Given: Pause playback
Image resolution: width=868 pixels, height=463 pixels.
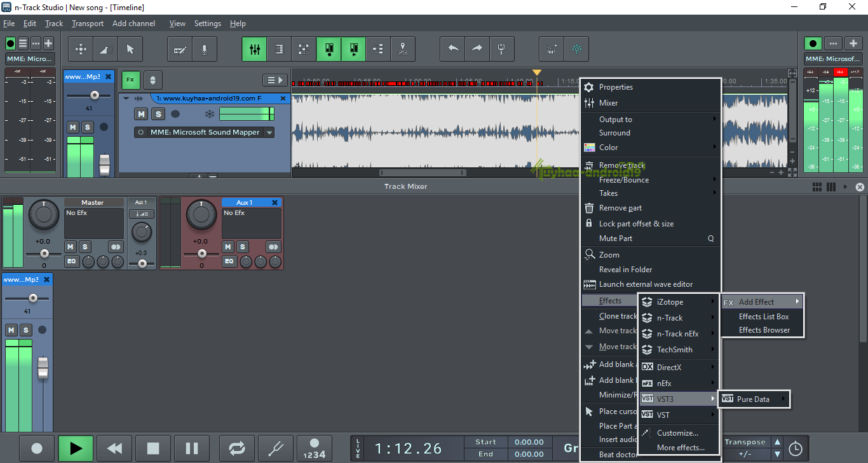Looking at the screenshot, I should tap(192, 448).
